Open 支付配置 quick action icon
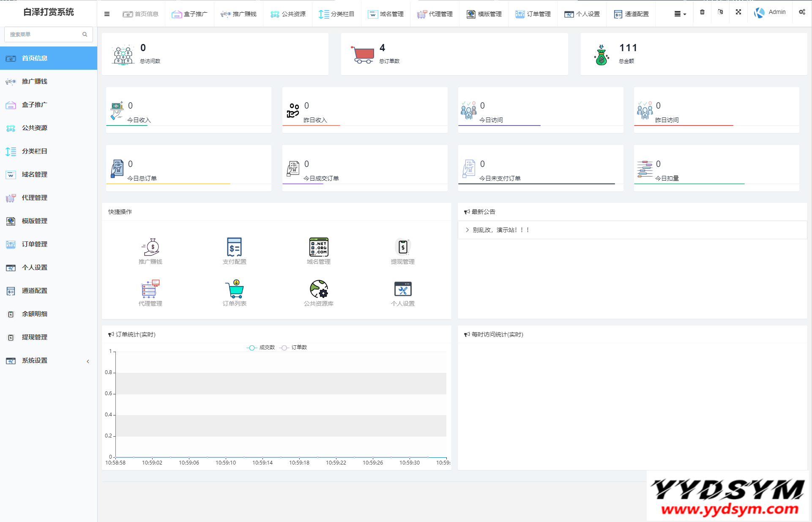The height and width of the screenshot is (522, 812). pos(234,247)
